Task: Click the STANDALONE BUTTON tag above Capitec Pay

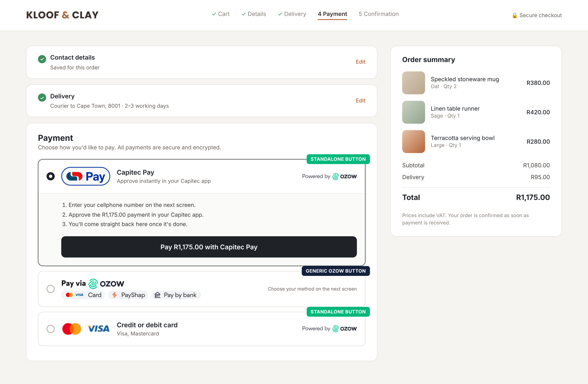Action: (338, 159)
